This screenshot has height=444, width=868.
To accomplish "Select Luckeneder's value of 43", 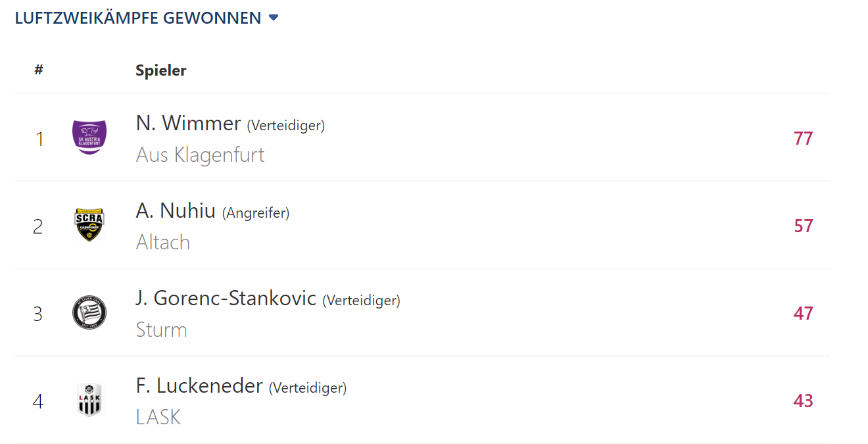I will (x=804, y=401).
